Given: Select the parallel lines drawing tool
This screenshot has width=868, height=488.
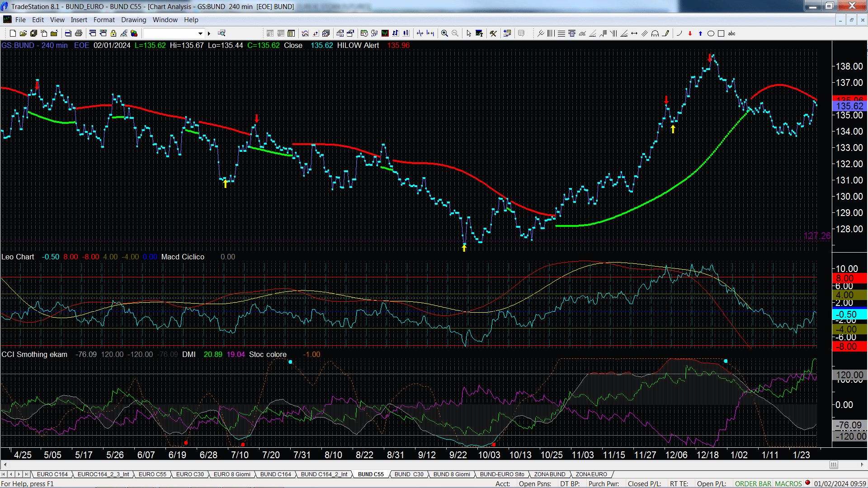Looking at the screenshot, I should 645,33.
